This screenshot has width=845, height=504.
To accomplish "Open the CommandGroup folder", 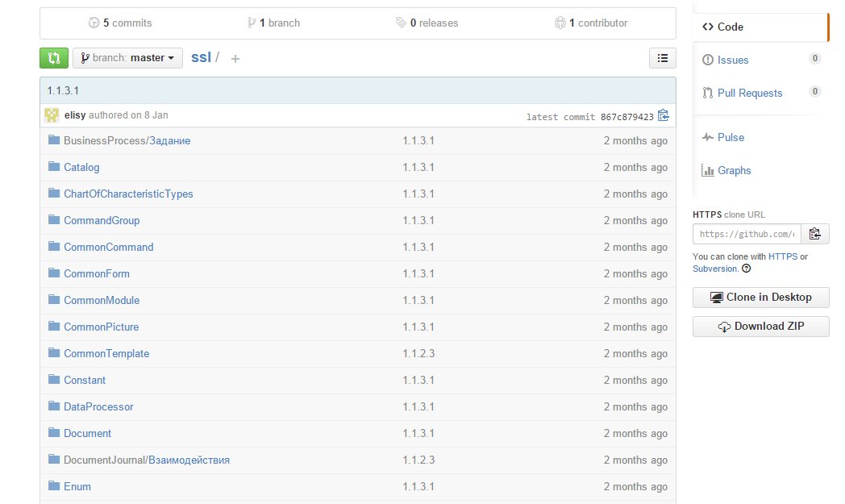I will (102, 220).
